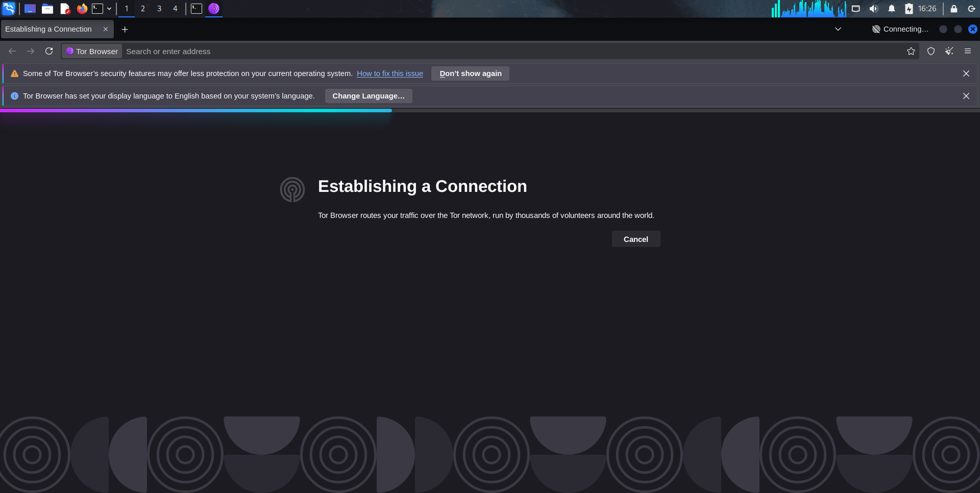Open a new tab with plus

point(125,29)
